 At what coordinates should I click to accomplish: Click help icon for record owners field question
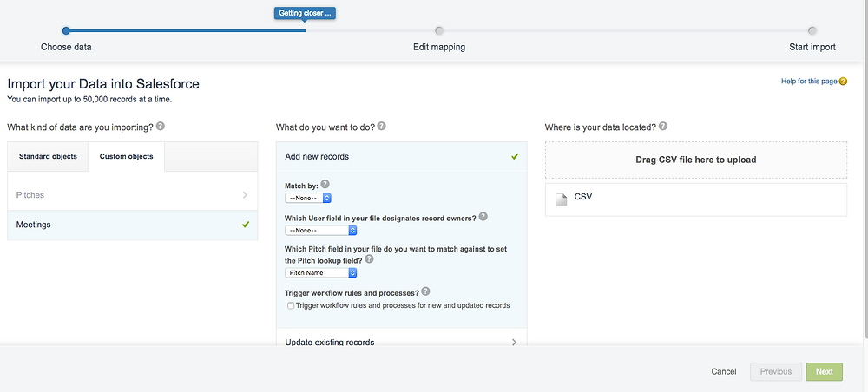[483, 217]
